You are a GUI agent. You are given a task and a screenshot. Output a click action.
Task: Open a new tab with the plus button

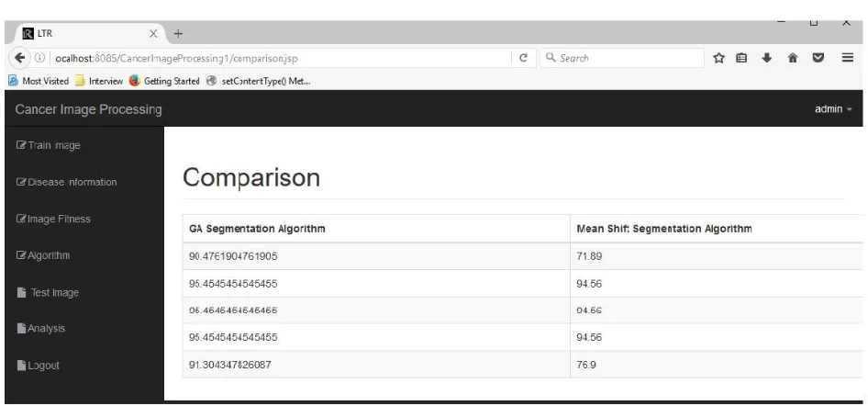click(178, 34)
